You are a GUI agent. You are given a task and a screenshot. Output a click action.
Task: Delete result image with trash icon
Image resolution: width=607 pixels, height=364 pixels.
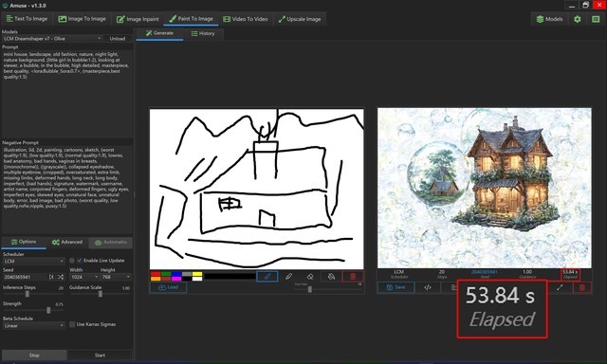pyautogui.click(x=581, y=287)
